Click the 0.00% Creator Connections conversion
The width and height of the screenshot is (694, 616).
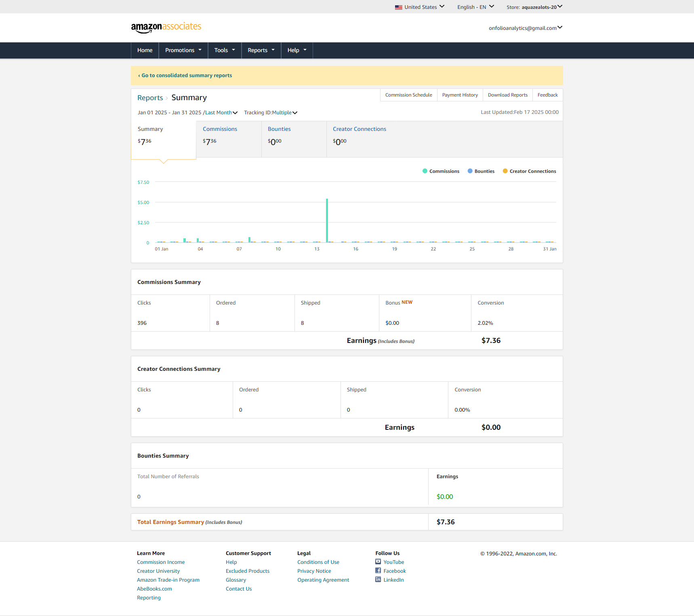(x=462, y=410)
